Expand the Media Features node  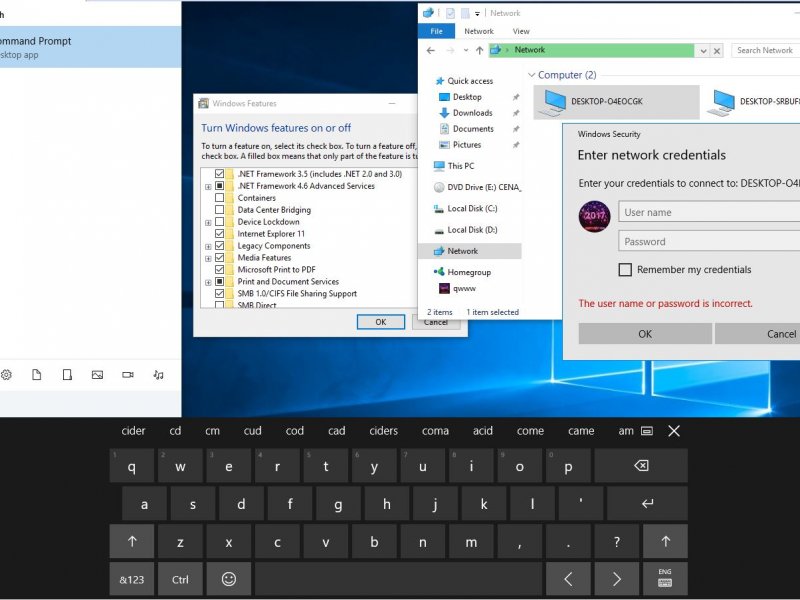pos(208,258)
